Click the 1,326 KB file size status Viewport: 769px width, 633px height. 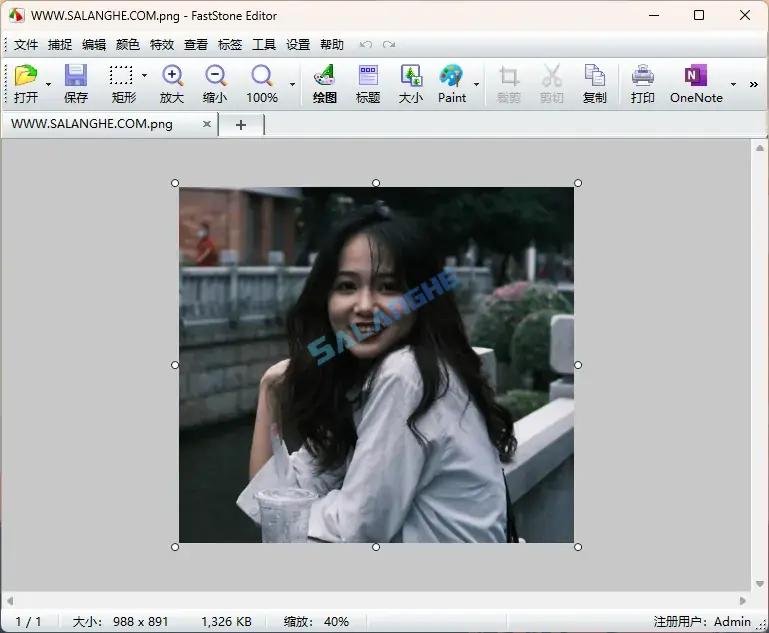(226, 622)
